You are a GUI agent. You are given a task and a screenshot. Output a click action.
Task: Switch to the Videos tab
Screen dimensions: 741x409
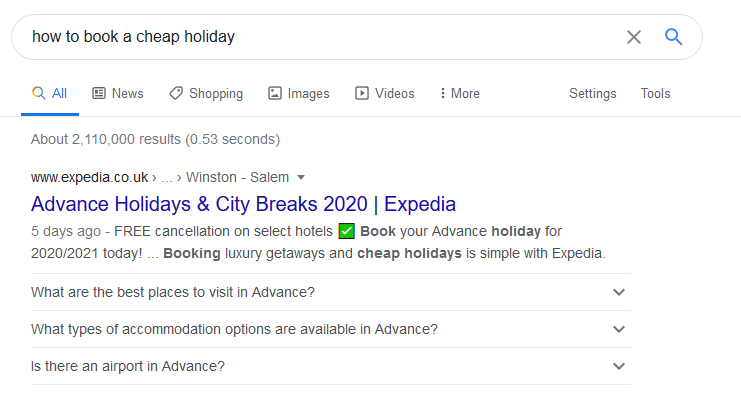point(394,93)
